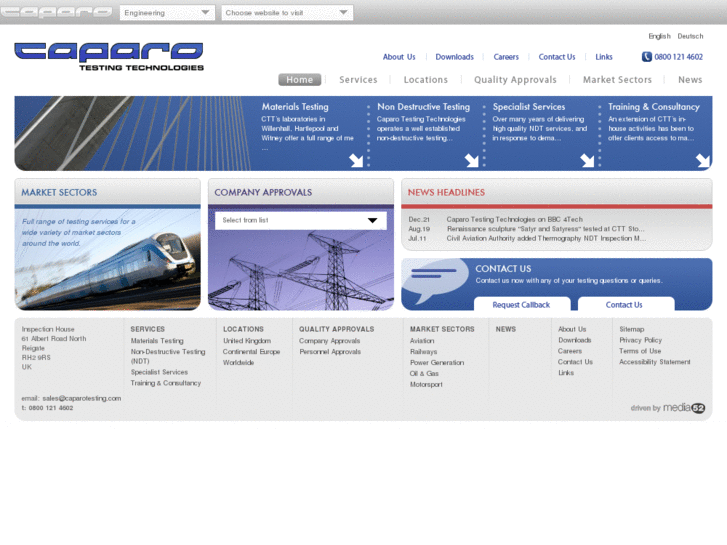
Task: Click the Careers link in header
Action: [x=506, y=57]
